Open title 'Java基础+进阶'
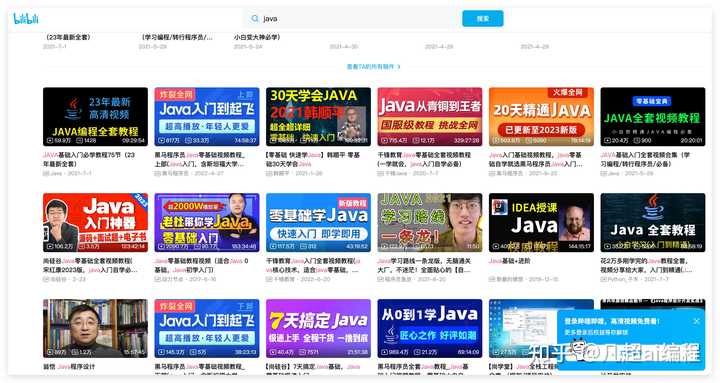This screenshot has width=720, height=383. tap(510, 261)
